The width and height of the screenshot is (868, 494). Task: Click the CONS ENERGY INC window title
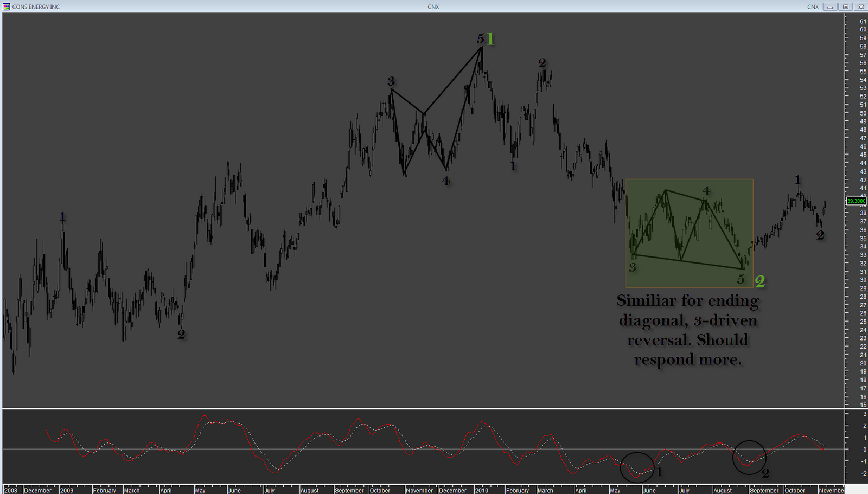point(36,7)
